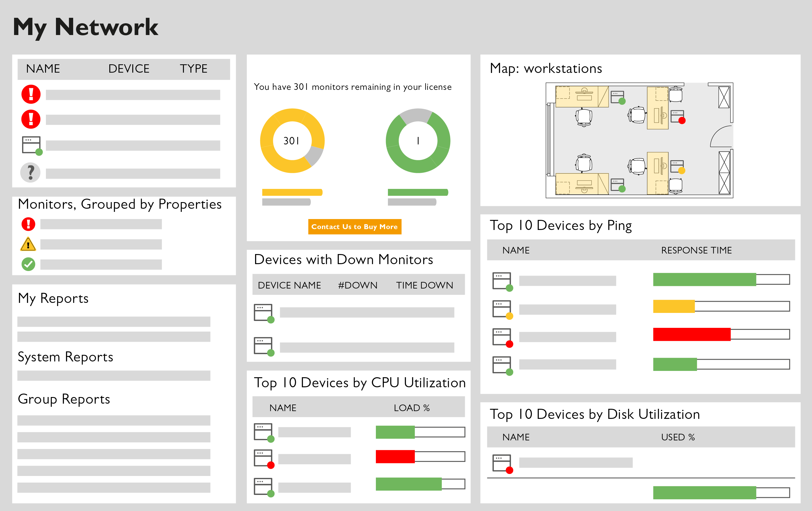Click yellow warning triangle in Monitors group
Viewport: 812px width, 511px height.
(28, 244)
